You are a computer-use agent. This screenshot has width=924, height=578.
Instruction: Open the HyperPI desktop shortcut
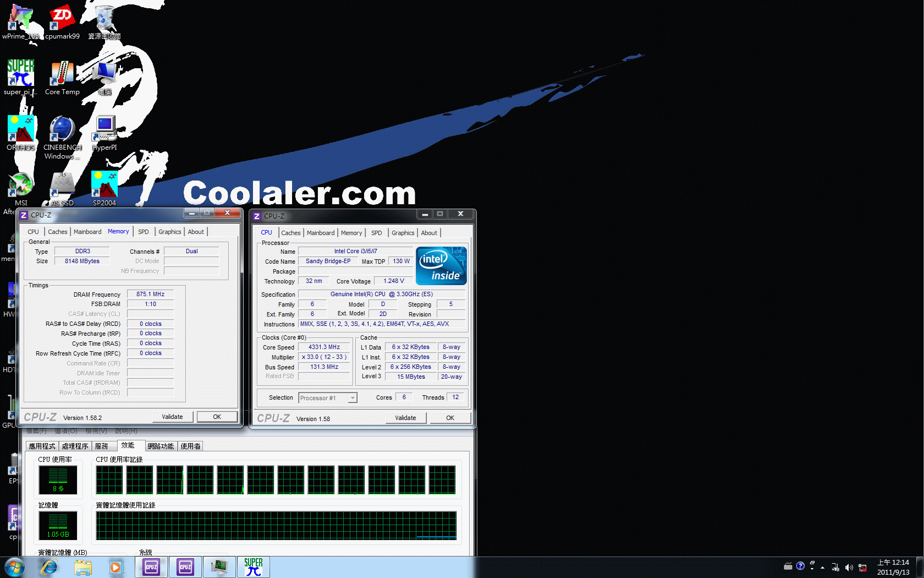coord(105,133)
